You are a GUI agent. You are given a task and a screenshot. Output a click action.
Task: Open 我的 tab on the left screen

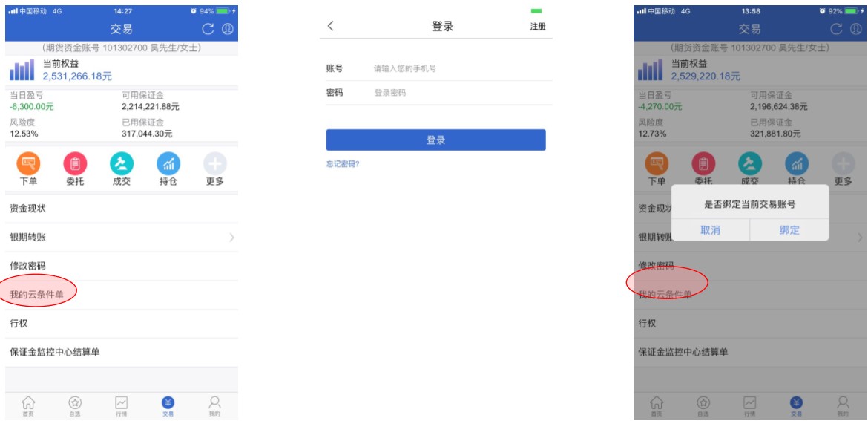(x=214, y=405)
